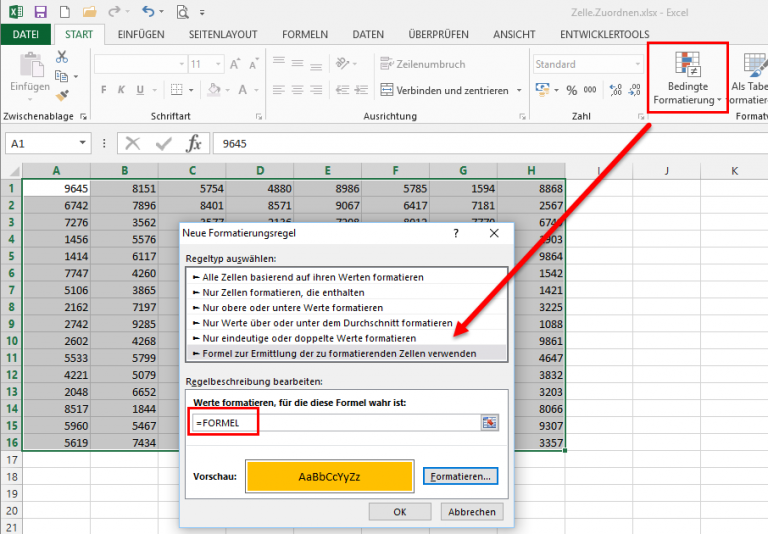Confirm the rule with OK
Image resolution: width=768 pixels, height=534 pixels.
click(x=400, y=511)
